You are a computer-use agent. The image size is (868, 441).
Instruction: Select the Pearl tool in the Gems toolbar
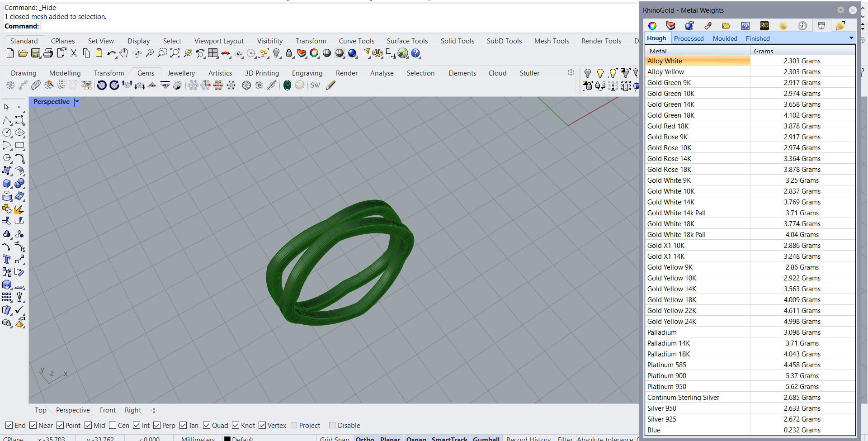point(300,85)
